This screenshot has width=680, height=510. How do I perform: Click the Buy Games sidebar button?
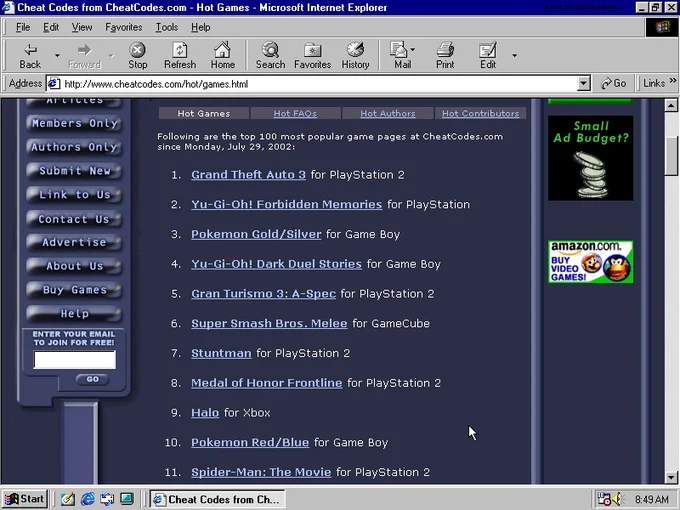(x=74, y=290)
